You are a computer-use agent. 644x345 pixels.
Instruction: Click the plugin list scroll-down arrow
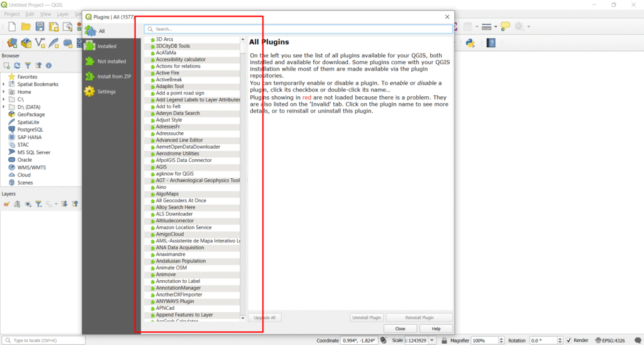(x=243, y=318)
